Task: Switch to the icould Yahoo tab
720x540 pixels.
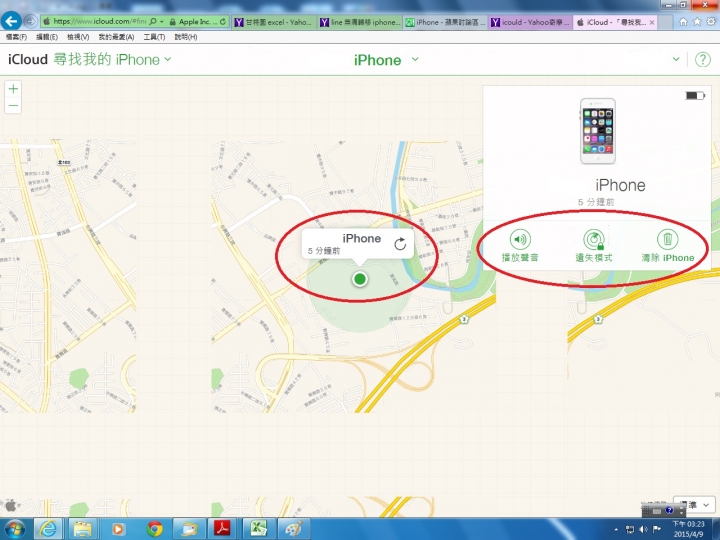Action: click(531, 22)
